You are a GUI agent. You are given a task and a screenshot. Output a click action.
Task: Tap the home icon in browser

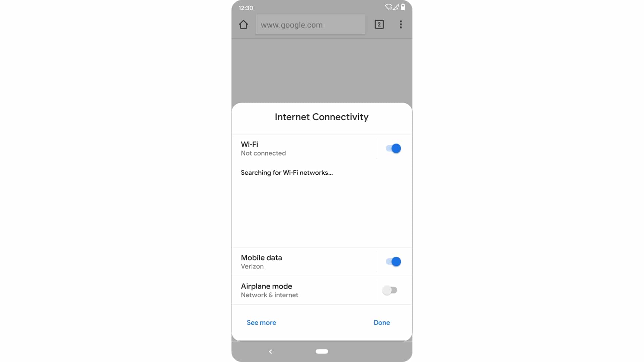coord(244,24)
